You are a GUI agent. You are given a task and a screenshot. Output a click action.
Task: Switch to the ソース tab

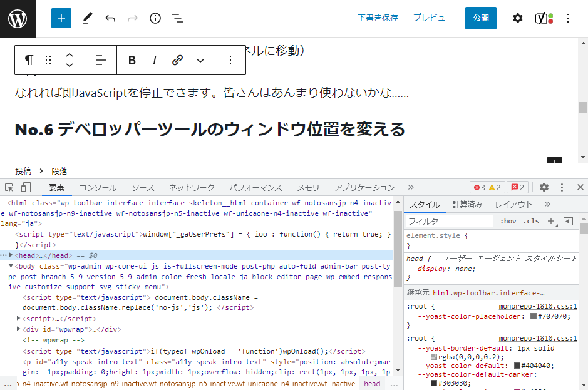[x=143, y=188]
